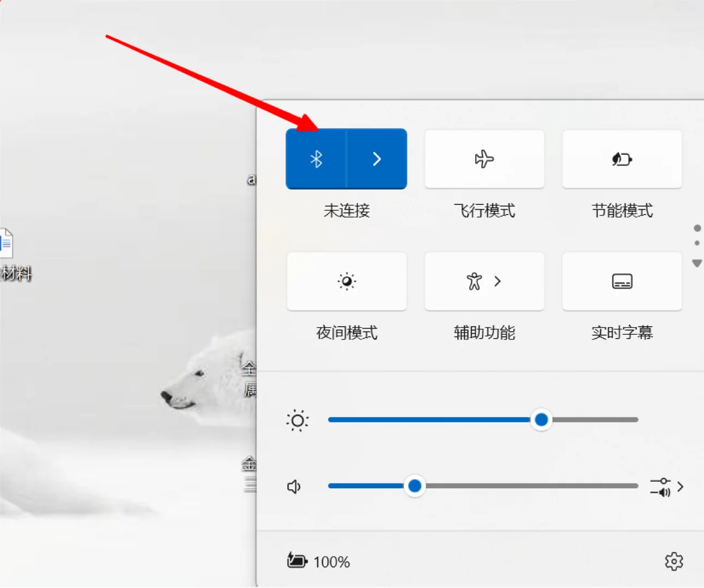Open audio output selector chevron
The image size is (704, 588).
680,486
